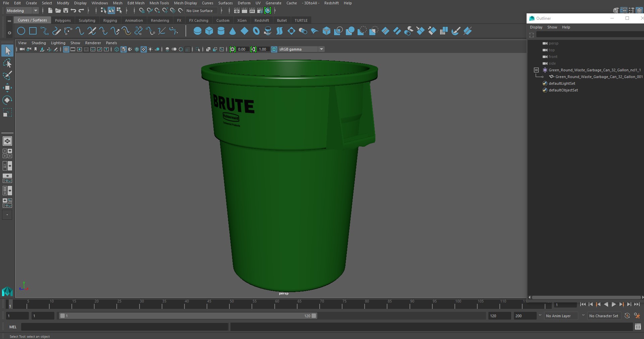Click the NURBS square tool icon
The height and width of the screenshot is (339, 644).
coord(33,31)
